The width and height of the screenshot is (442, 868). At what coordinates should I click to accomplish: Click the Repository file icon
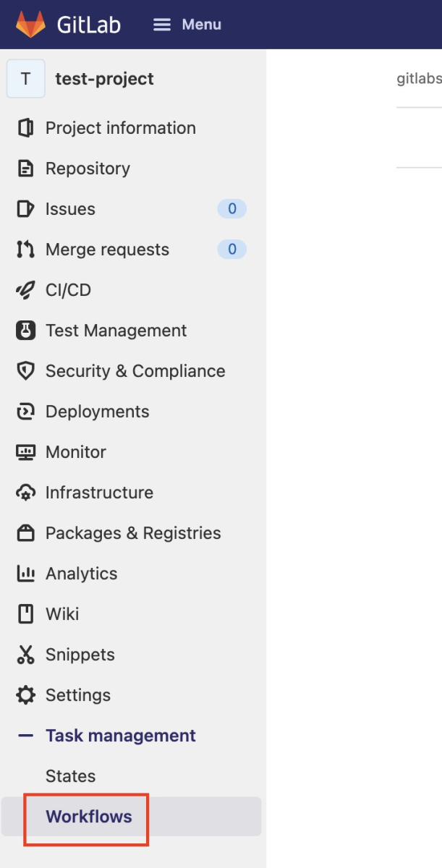point(25,169)
